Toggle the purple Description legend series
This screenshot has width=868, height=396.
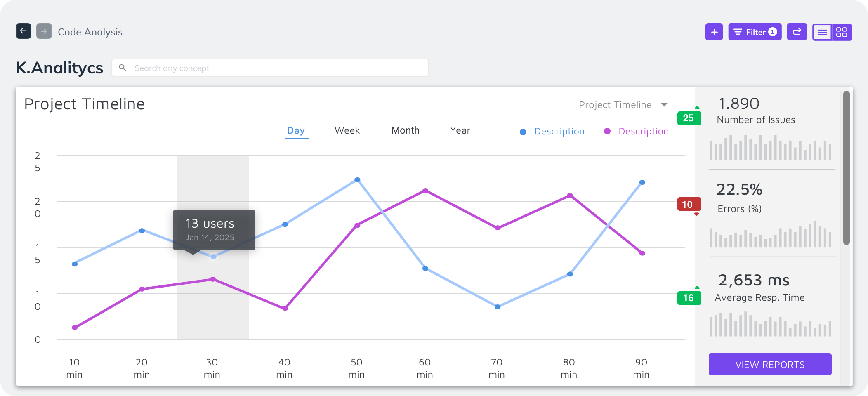pos(637,132)
